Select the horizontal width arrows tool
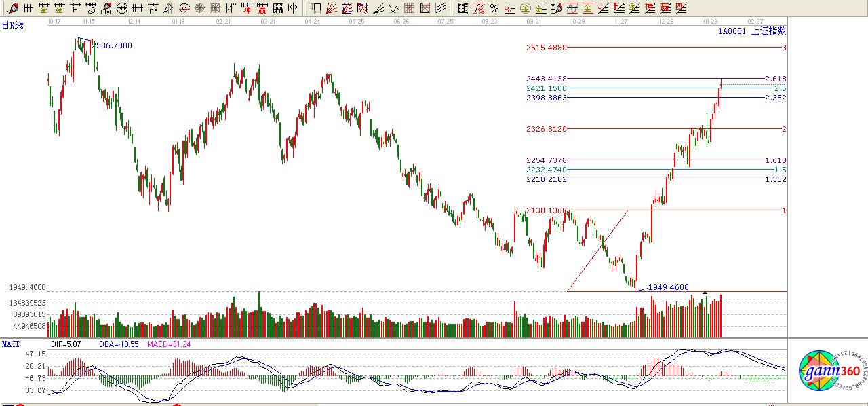 [x=293, y=8]
